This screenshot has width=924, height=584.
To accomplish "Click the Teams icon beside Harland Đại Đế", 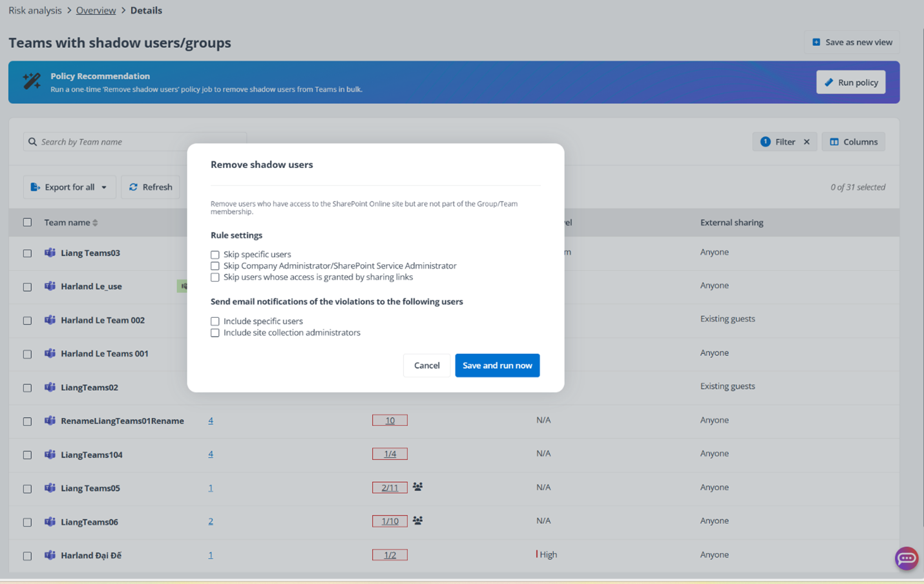I will [x=50, y=555].
